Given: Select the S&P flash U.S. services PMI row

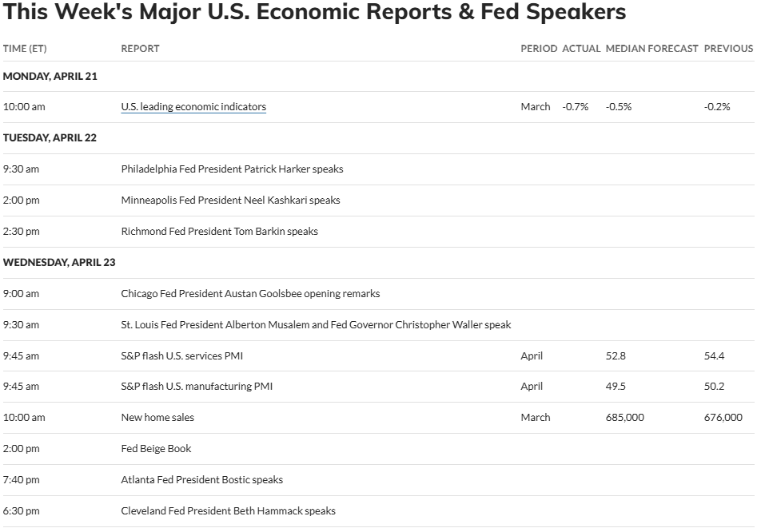Looking at the screenshot, I should point(379,356).
